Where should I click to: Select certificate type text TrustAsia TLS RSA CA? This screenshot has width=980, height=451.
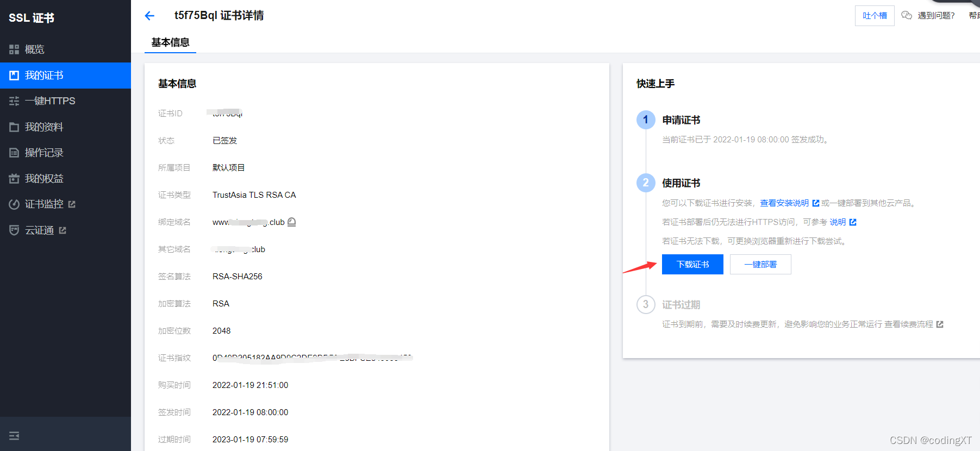pos(254,195)
